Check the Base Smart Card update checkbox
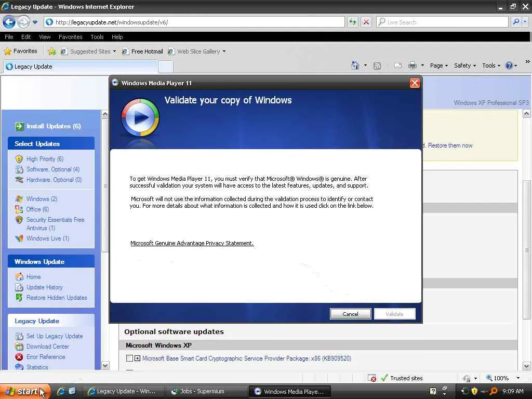The width and height of the screenshot is (532, 399). (129, 358)
